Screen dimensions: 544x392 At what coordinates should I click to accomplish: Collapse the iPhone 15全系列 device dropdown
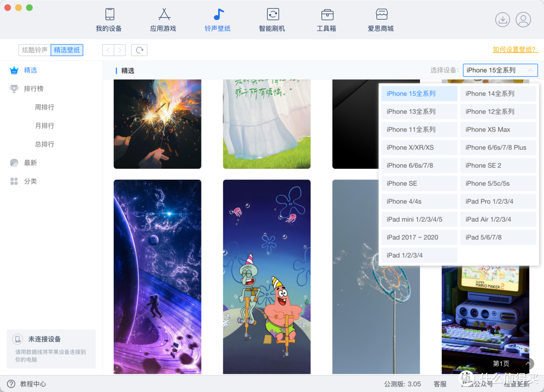[500, 70]
